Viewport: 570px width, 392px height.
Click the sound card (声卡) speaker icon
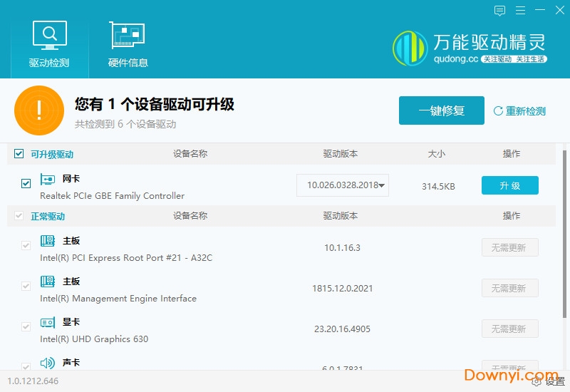pos(48,363)
